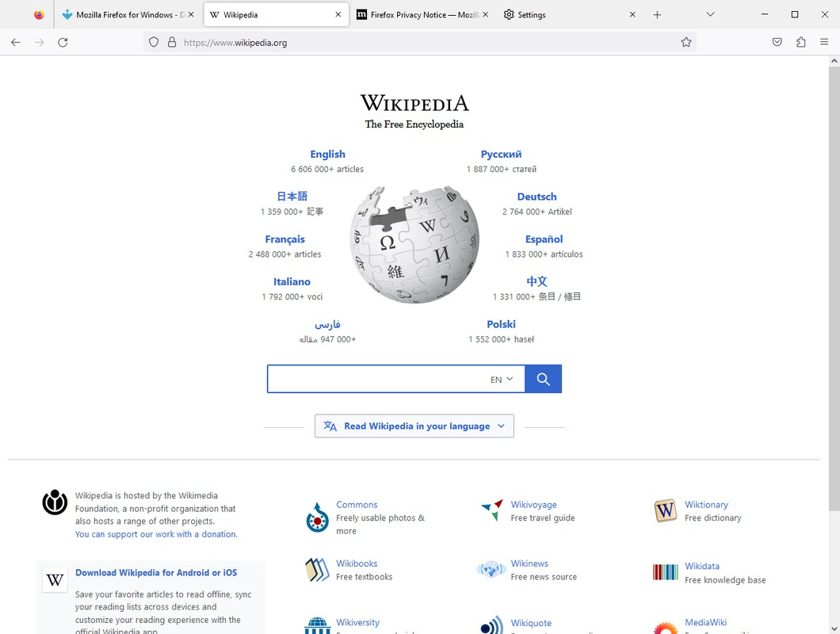Click the Wikivoyage arrow logo icon
840x634 pixels.
pyautogui.click(x=491, y=510)
